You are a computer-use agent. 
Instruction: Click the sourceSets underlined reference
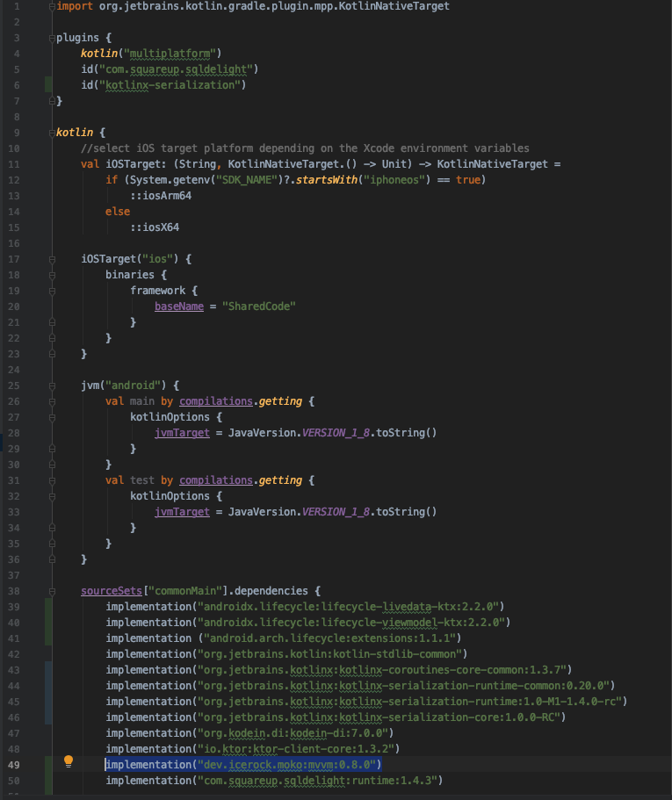click(x=112, y=591)
